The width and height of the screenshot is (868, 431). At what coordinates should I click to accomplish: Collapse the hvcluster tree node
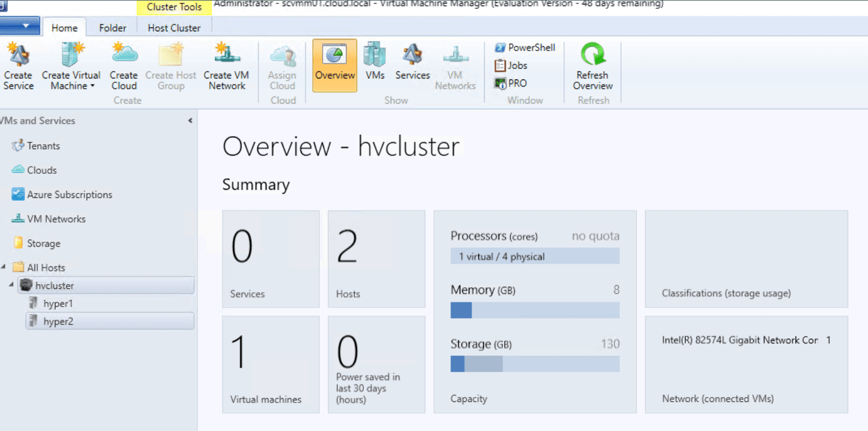point(11,285)
